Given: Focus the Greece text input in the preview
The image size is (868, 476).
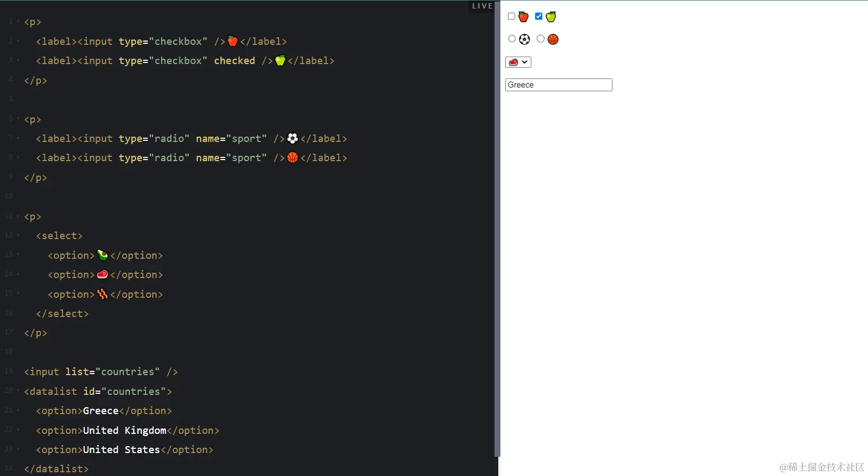Looking at the screenshot, I should coord(559,85).
